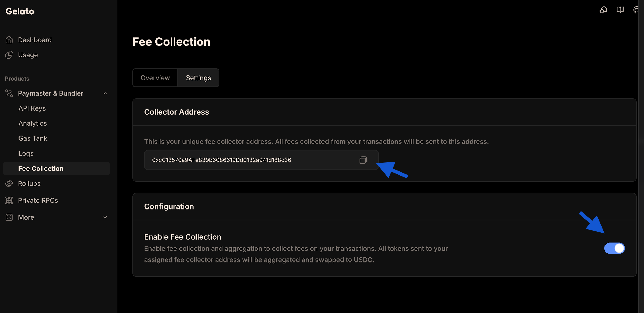Viewport: 644px width, 313px height.
Task: Open the documentation book icon top right
Action: (x=620, y=10)
